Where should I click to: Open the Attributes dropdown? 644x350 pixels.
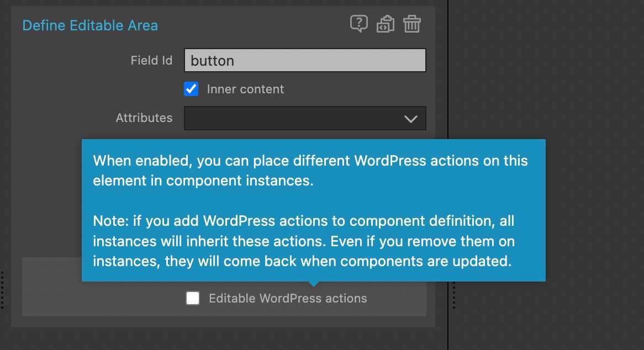coord(305,118)
